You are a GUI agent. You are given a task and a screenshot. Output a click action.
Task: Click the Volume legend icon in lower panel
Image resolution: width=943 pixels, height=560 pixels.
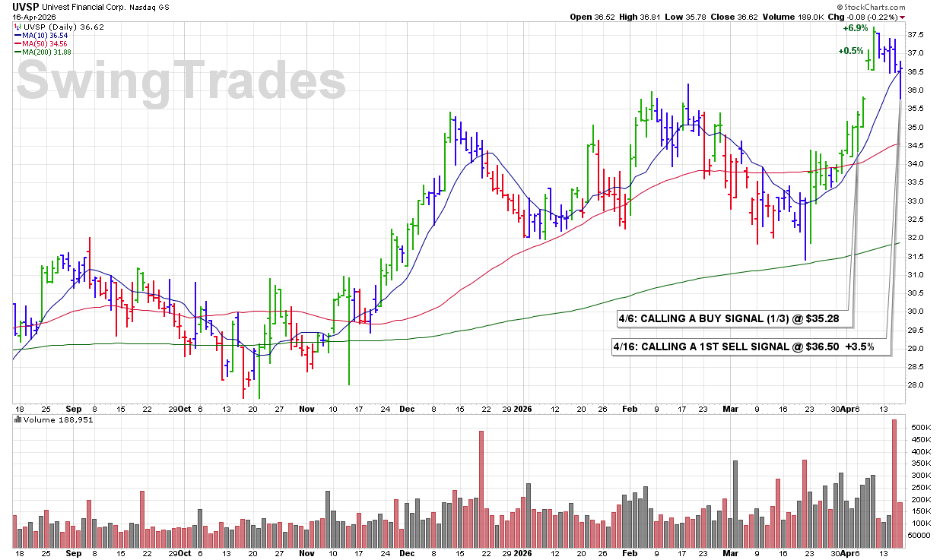18,419
